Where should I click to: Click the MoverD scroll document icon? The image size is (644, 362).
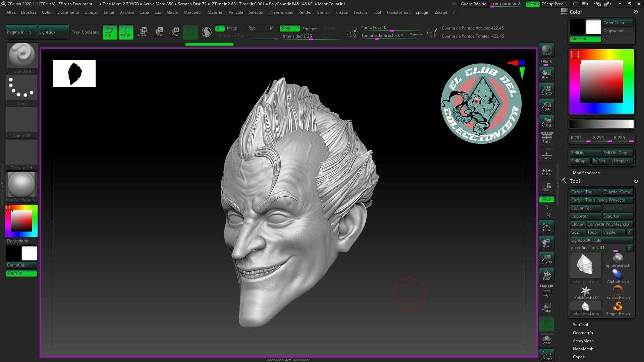point(546,74)
